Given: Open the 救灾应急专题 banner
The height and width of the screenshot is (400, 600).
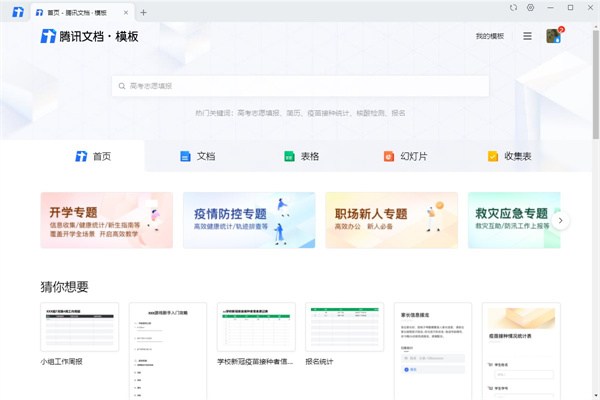Looking at the screenshot, I should (x=513, y=220).
